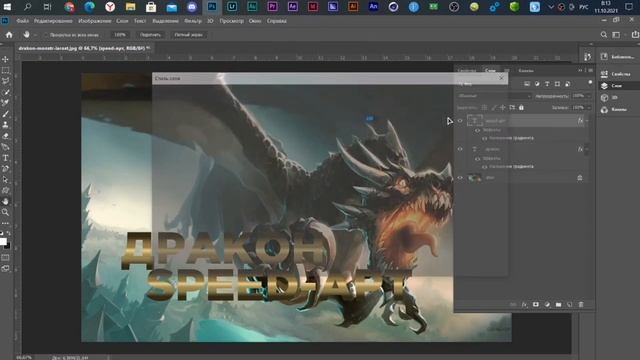
Task: Open the 3D panel icon in dock
Action: 604,98
